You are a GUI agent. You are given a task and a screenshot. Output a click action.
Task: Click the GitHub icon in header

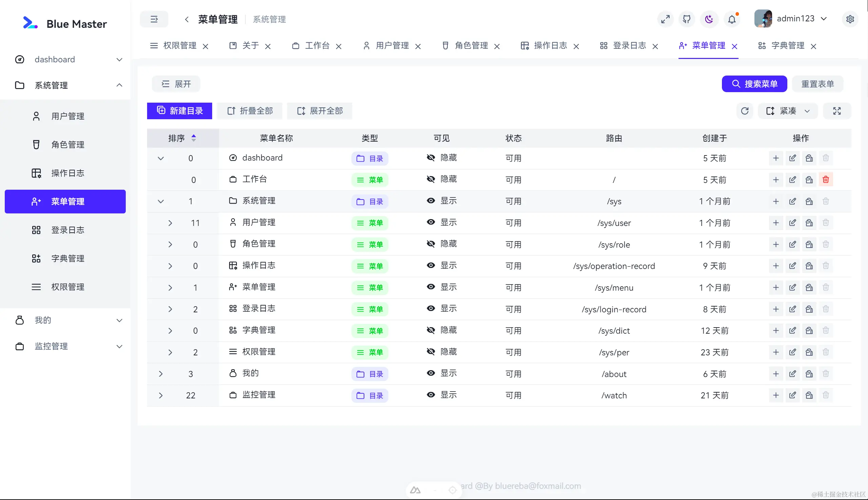point(687,19)
